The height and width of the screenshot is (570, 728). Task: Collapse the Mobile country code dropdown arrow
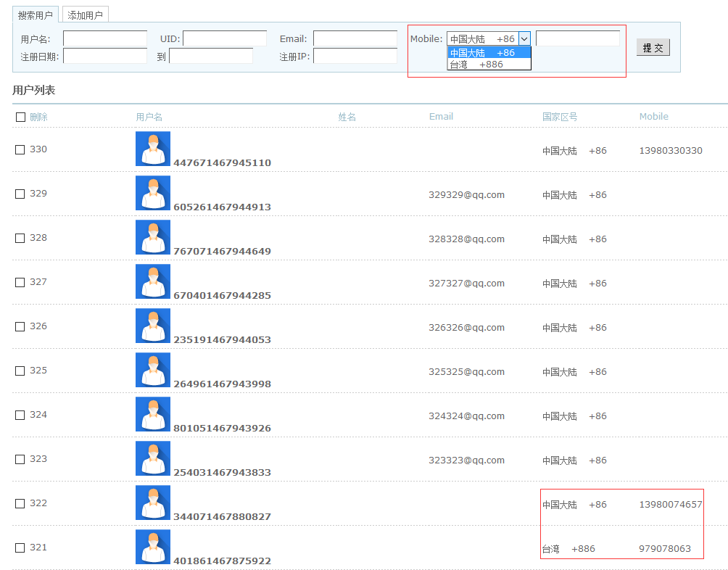525,39
